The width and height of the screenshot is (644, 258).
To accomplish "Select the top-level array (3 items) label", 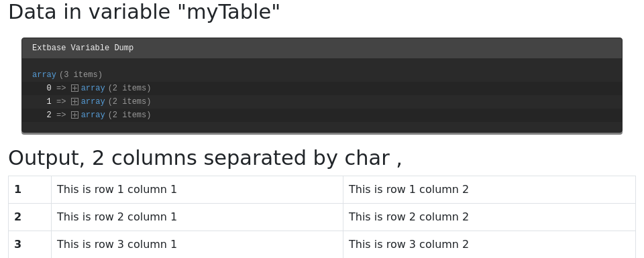I will point(67,74).
